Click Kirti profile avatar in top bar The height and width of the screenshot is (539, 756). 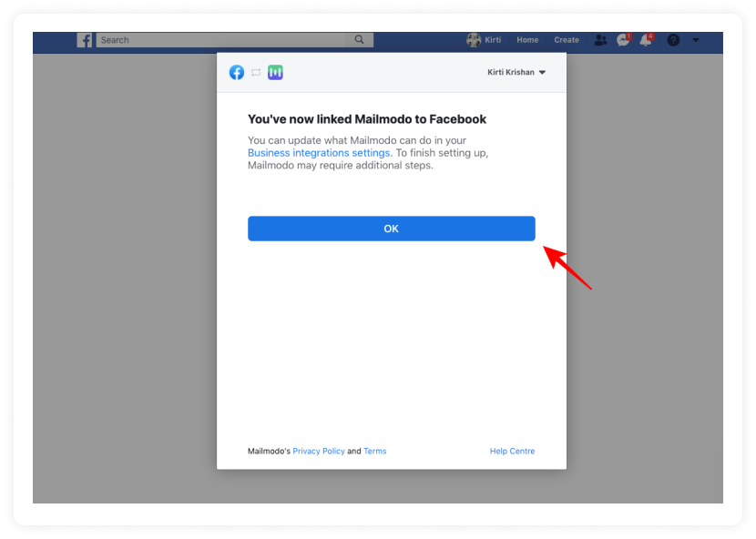474,40
